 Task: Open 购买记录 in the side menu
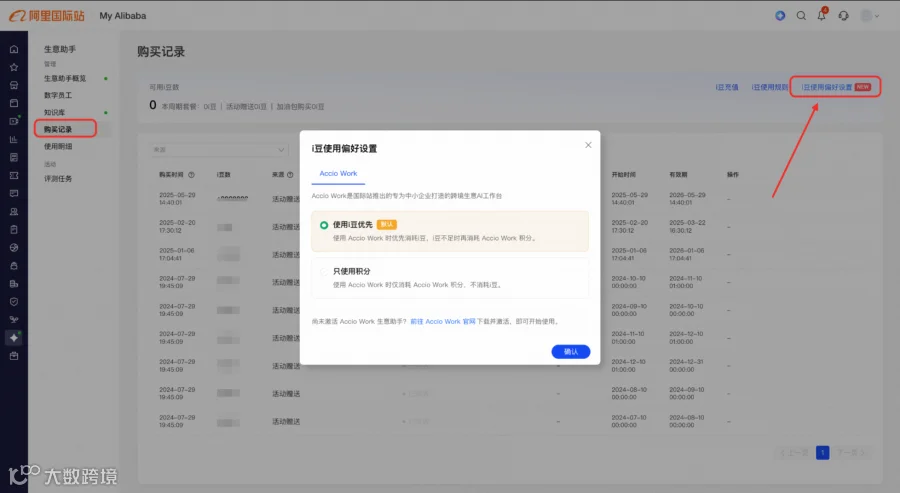58,129
